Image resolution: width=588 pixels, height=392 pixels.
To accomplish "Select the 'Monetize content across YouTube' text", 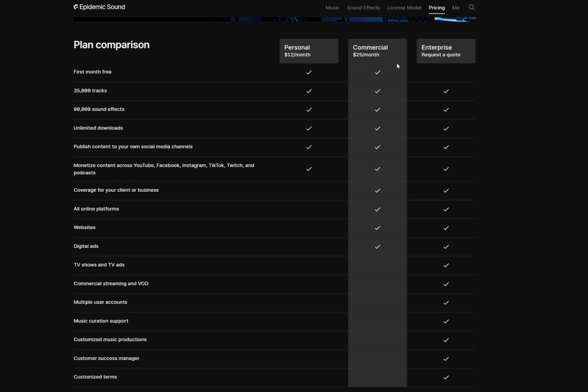I will [x=164, y=169].
